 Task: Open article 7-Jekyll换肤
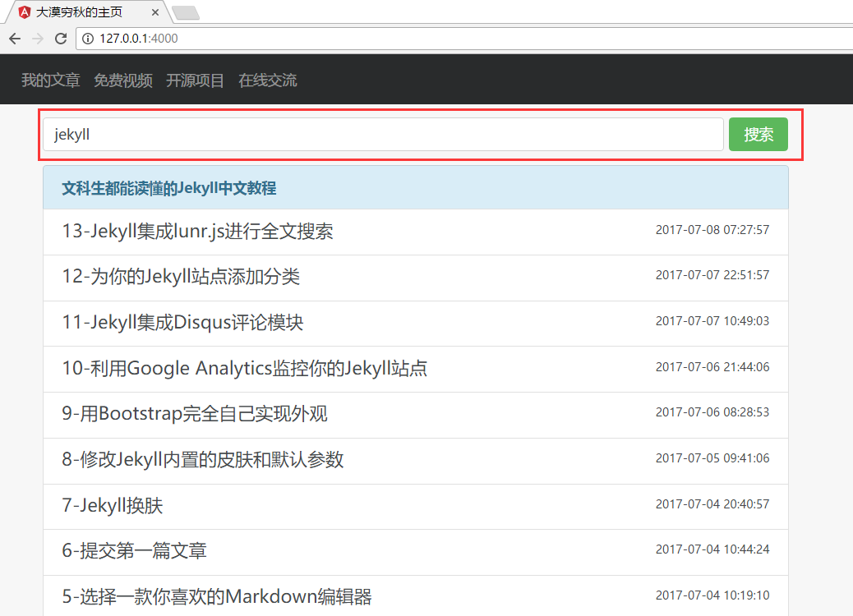112,505
